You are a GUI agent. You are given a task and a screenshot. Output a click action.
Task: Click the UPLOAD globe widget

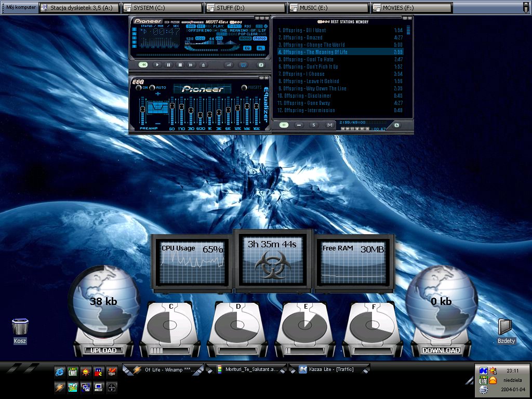pyautogui.click(x=103, y=311)
